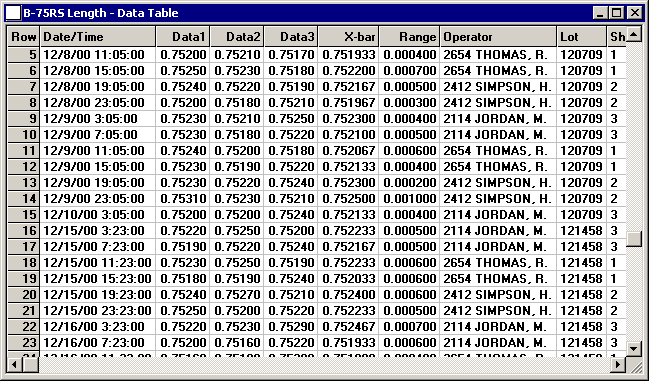649x381 pixels.
Task: Select row header 14
Action: coord(24,199)
